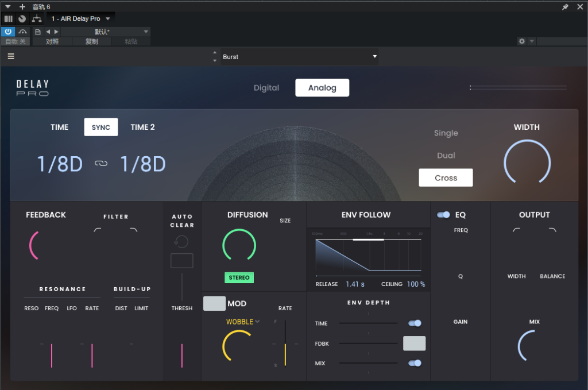The width and height of the screenshot is (588, 390).
Task: Open the 默认 preset dropdown
Action: click(106, 32)
